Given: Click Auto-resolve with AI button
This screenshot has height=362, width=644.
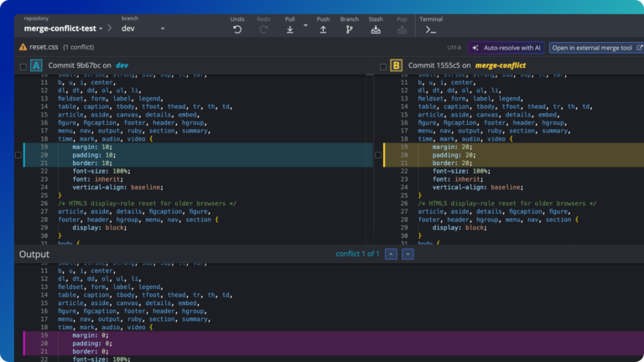Looking at the screenshot, I should click(506, 48).
